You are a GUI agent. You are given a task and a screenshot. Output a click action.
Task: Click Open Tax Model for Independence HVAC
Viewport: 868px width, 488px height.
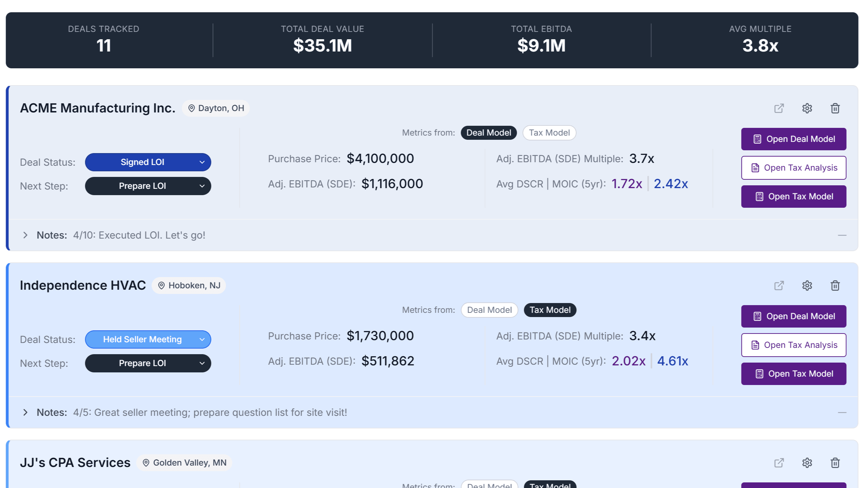(794, 374)
